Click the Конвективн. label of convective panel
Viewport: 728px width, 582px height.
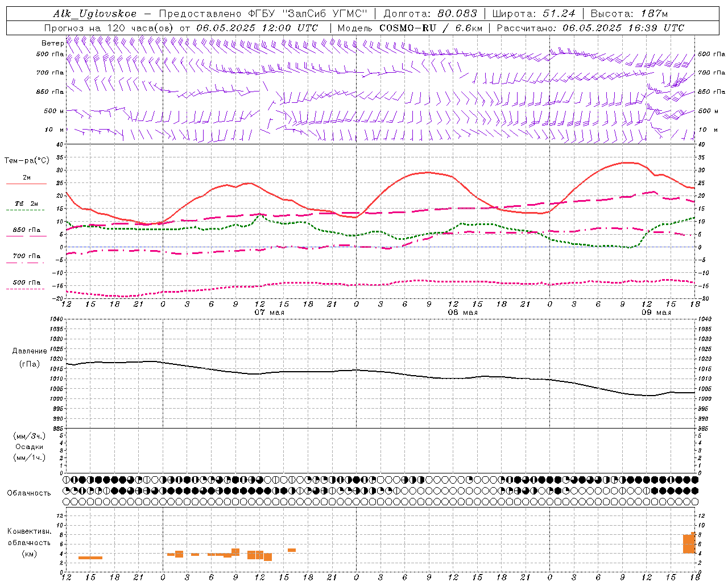[x=30, y=531]
